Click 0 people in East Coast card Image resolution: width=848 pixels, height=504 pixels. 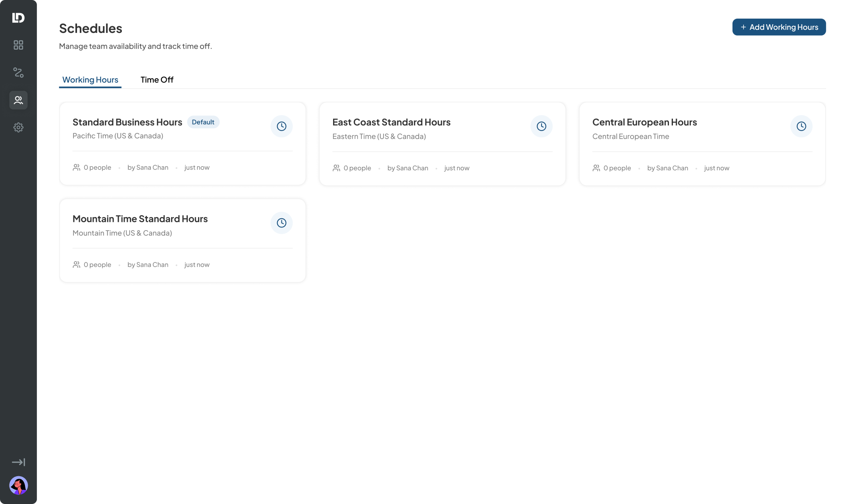click(357, 168)
